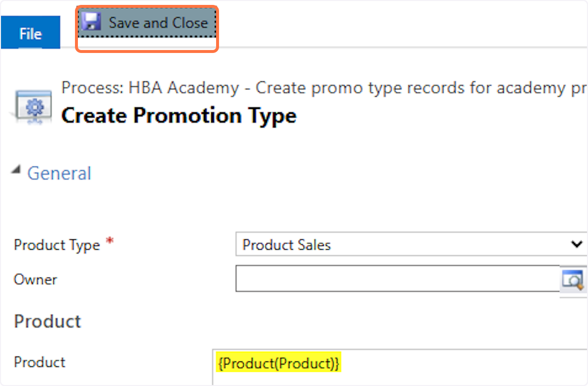The image size is (588, 386).
Task: Click the Product Type dropdown arrow
Action: 577,244
